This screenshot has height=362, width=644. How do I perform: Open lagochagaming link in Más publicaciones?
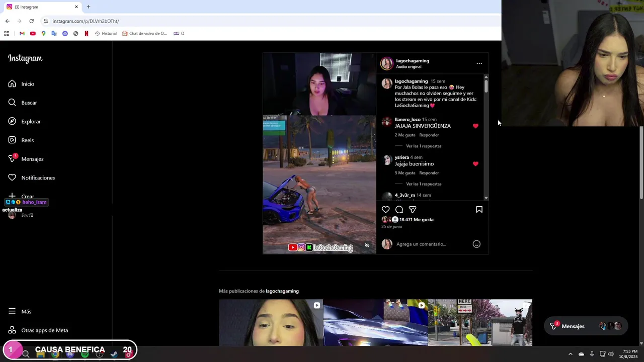pos(282,291)
